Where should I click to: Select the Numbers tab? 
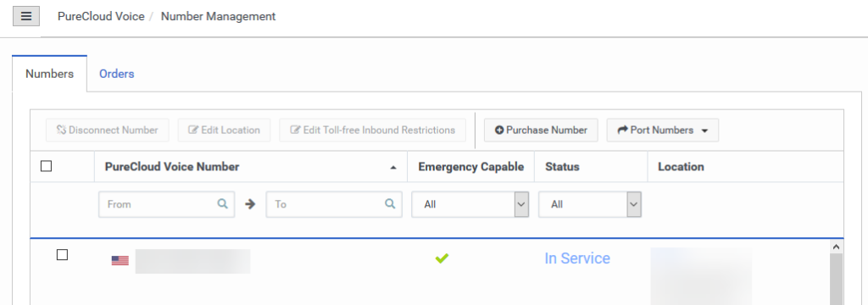50,74
